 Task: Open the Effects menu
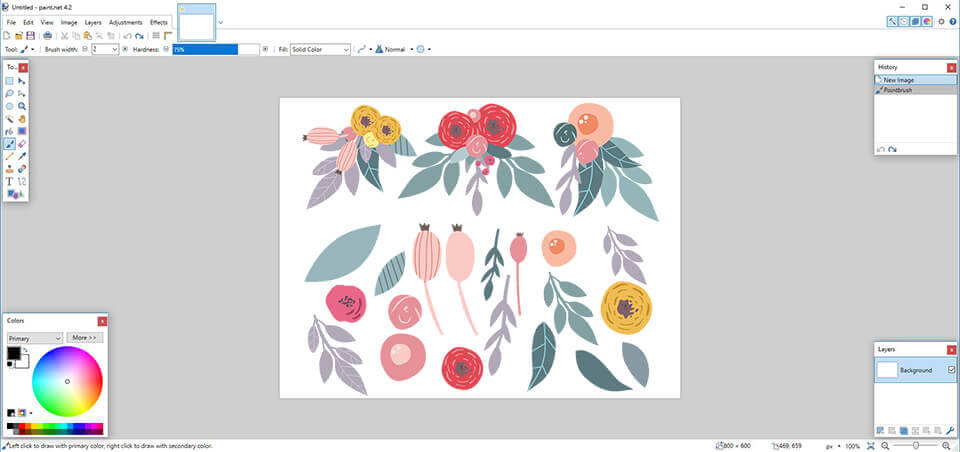159,22
